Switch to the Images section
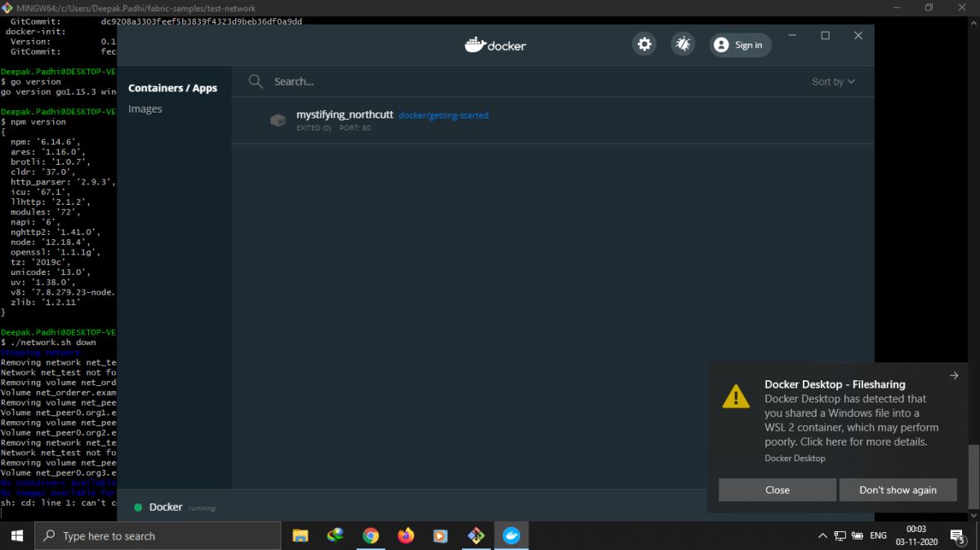980x550 pixels. [145, 109]
